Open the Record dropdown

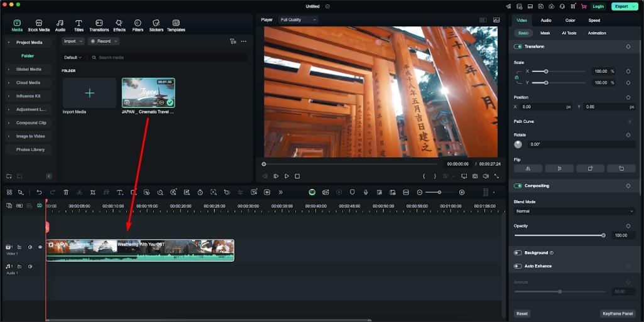point(104,41)
